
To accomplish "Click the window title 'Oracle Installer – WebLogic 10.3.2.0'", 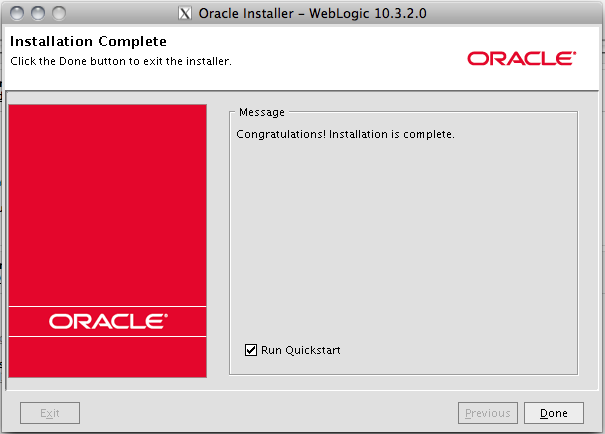I will 313,14.
